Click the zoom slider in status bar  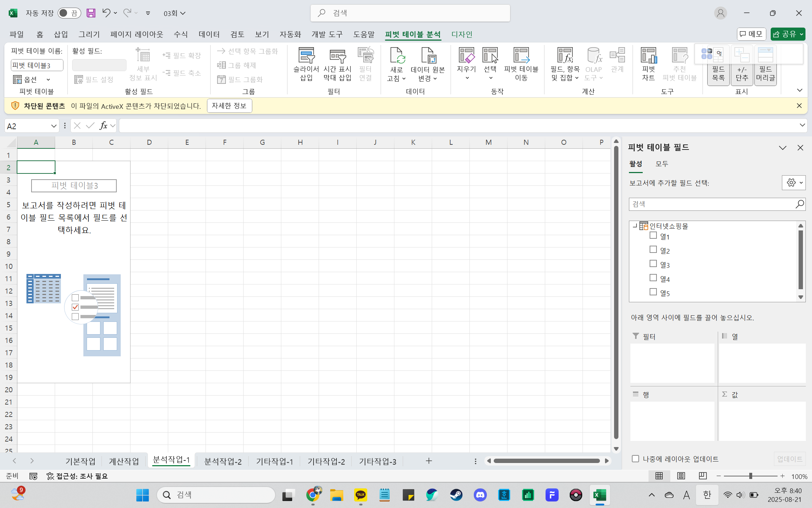tap(751, 476)
